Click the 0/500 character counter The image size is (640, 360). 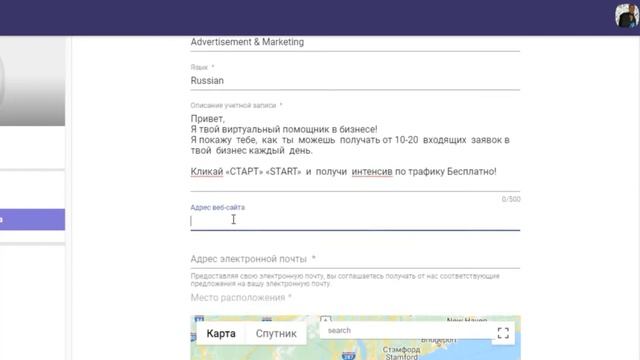tap(511, 199)
